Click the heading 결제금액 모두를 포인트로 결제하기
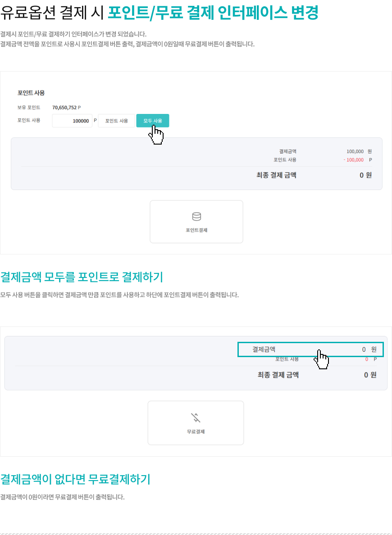 [82, 277]
